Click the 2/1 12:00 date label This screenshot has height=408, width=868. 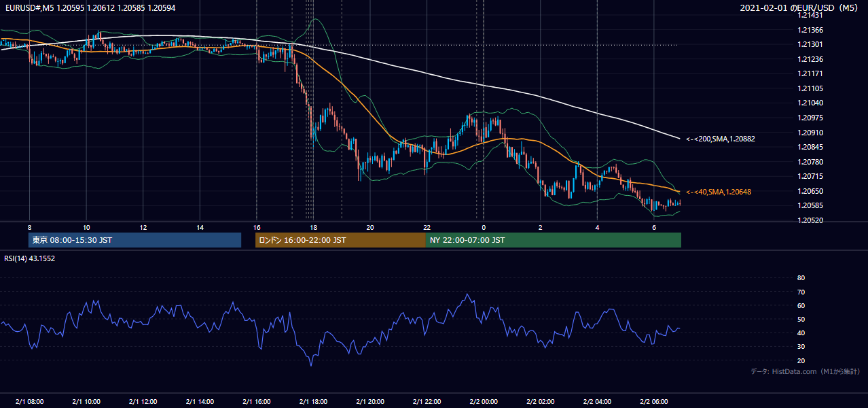click(x=143, y=401)
